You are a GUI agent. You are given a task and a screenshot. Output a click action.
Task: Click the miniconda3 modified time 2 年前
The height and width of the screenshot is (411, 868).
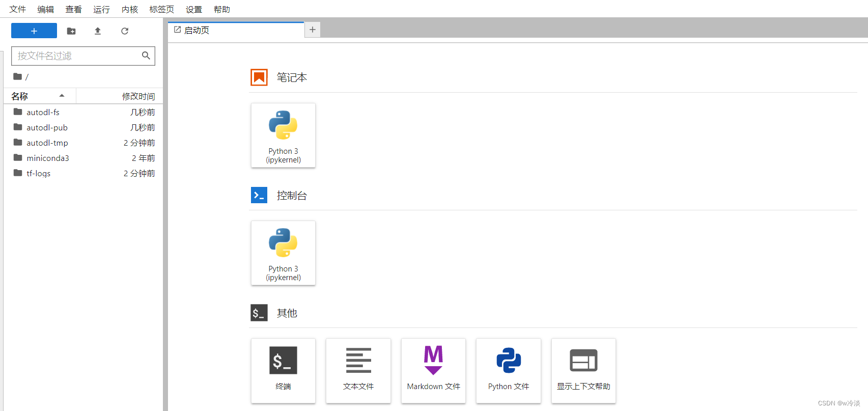pyautogui.click(x=144, y=158)
